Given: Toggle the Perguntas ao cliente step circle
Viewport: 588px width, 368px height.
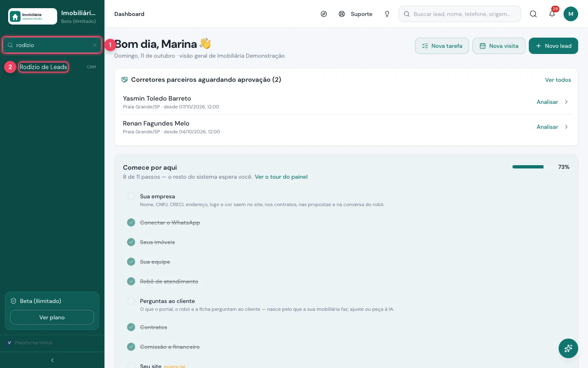Looking at the screenshot, I should pos(131,301).
